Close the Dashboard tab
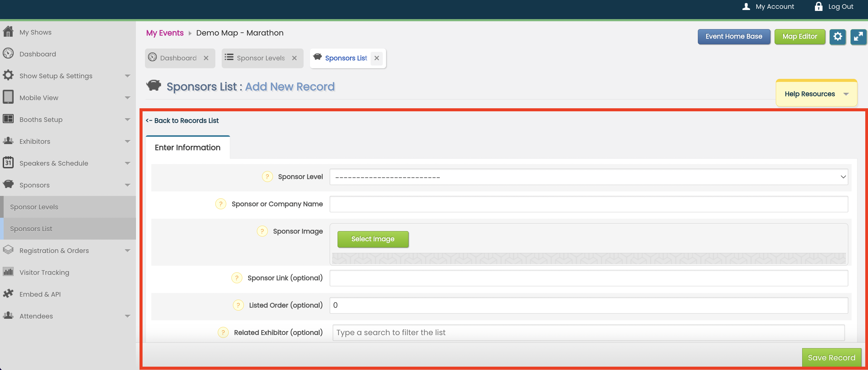 (x=206, y=58)
